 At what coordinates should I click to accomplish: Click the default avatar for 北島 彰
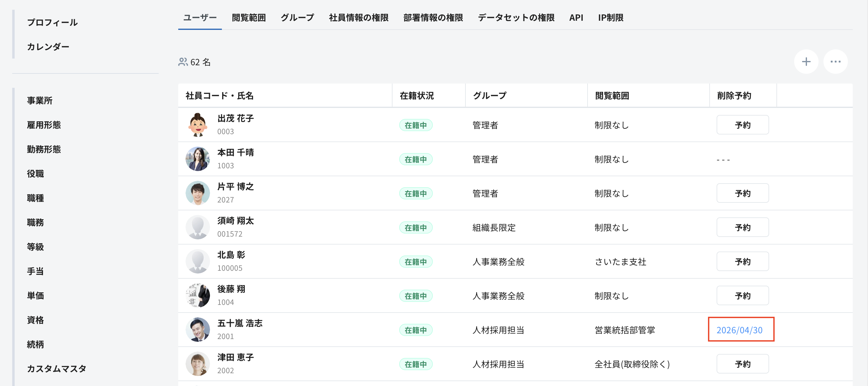[198, 262]
